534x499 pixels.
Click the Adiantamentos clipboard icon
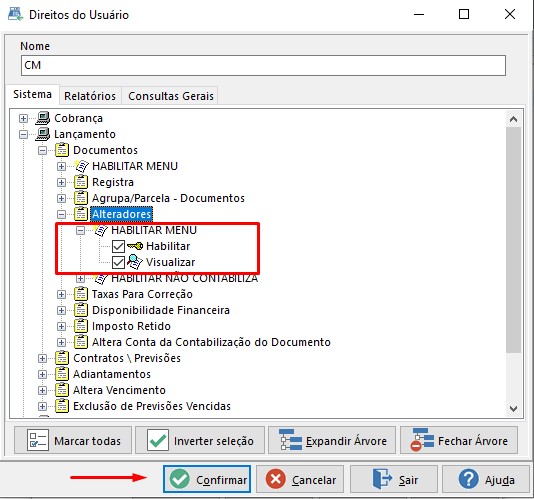pyautogui.click(x=62, y=374)
